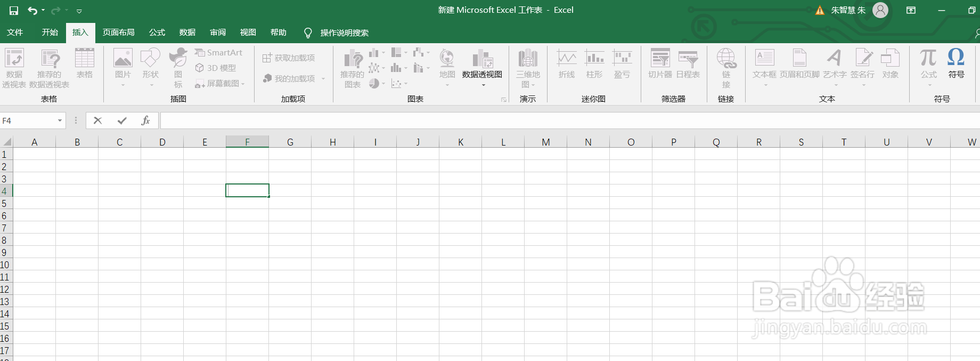This screenshot has width=980, height=361.
Task: Click 我的加载项 button
Action: click(x=289, y=79)
